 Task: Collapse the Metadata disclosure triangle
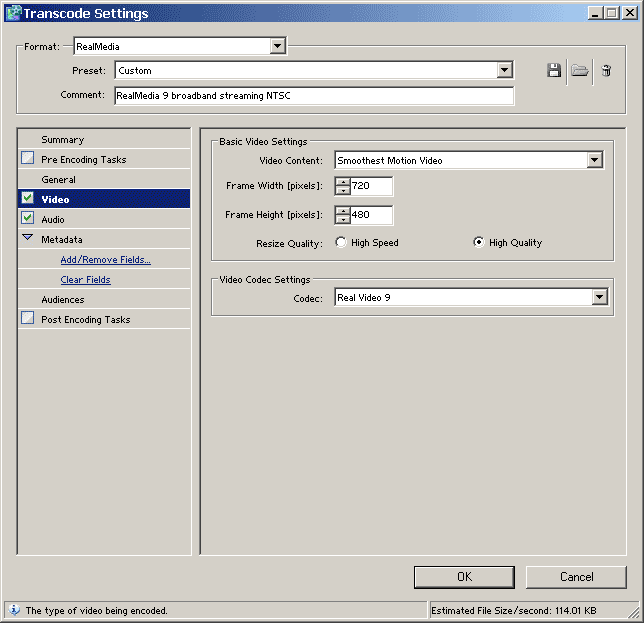(x=28, y=237)
